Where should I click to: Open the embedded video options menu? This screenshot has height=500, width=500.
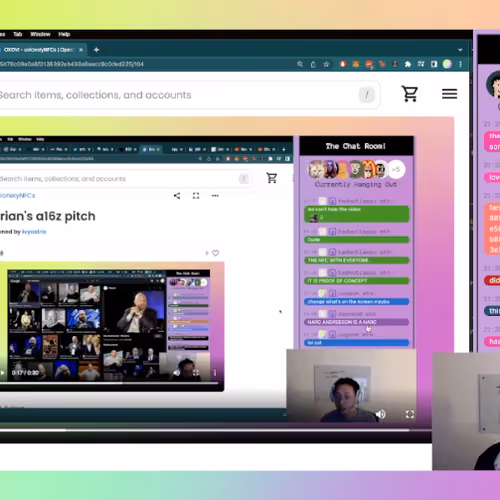[215, 372]
